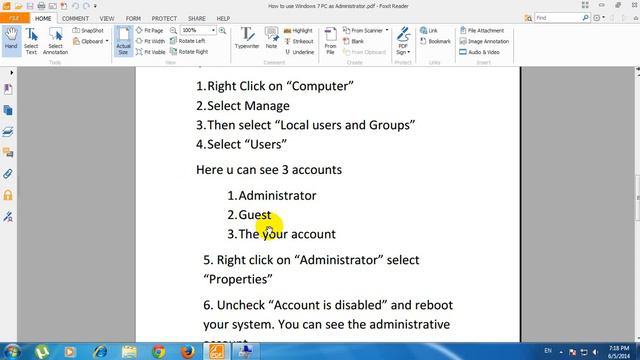Activate the Select Annotation tool
640x360 pixels.
[x=55, y=41]
